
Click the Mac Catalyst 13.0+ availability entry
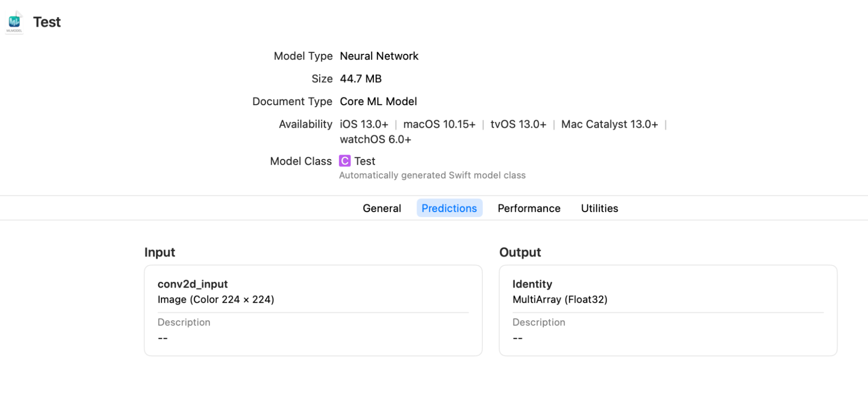(x=609, y=124)
